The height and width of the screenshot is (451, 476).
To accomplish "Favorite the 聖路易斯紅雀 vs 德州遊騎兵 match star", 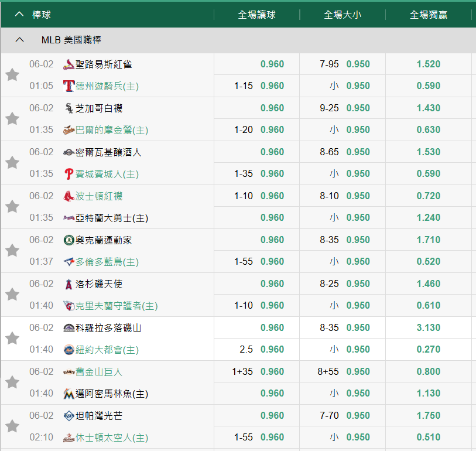I will click(x=12, y=75).
